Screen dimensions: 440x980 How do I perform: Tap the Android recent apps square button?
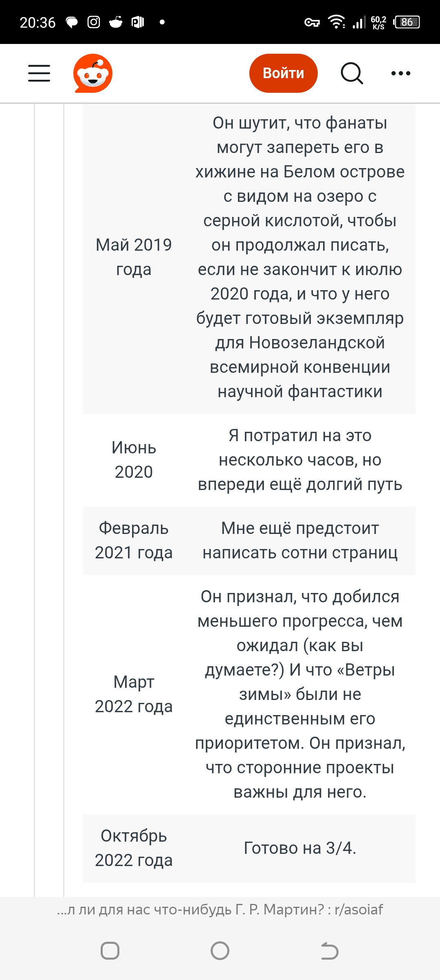[x=110, y=951]
